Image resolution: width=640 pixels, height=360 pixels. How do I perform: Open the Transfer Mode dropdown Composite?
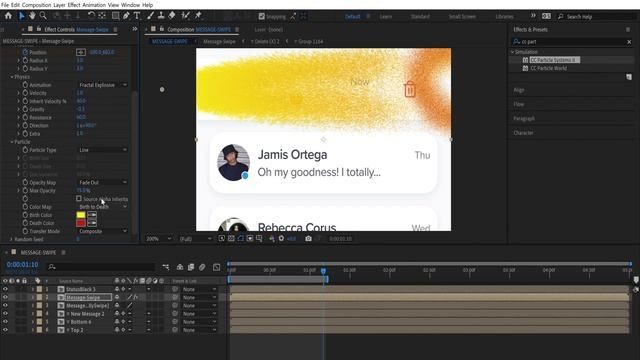102,231
